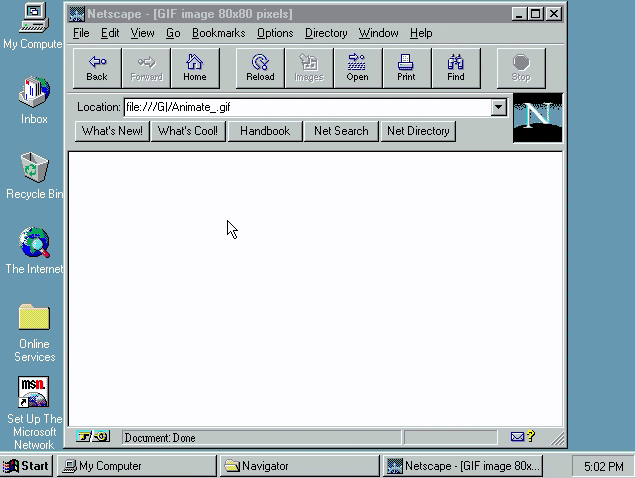Switch to Navigator folder in taskbar
This screenshot has height=478, width=635.
(299, 466)
